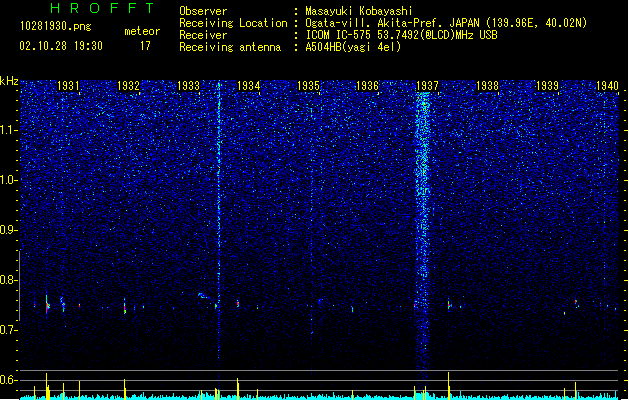
Task: Click the 0.6 frequency axis label
Action: point(9,380)
